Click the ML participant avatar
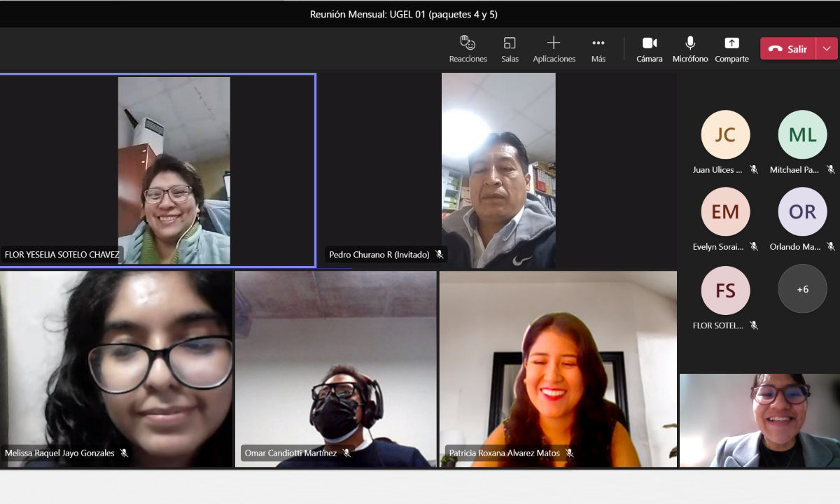Viewport: 840px width, 504px height. (x=802, y=134)
